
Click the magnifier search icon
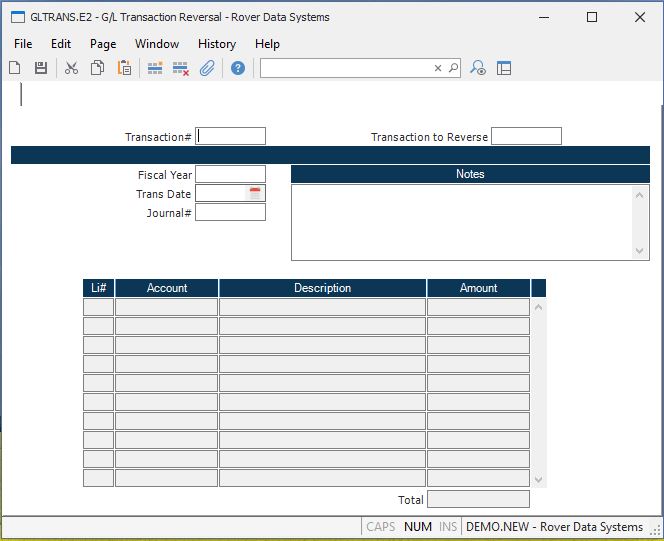pyautogui.click(x=453, y=68)
